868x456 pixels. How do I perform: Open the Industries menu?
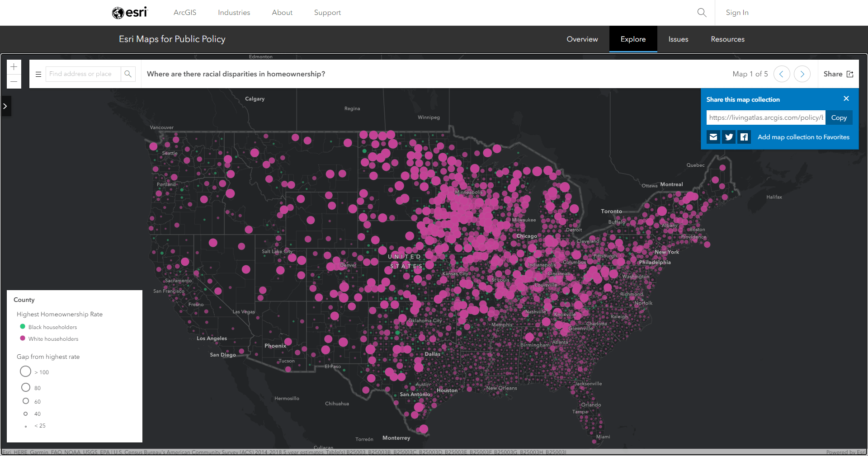tap(234, 13)
